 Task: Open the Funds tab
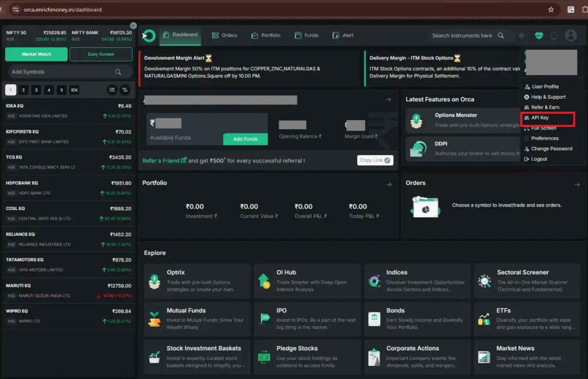click(x=307, y=35)
